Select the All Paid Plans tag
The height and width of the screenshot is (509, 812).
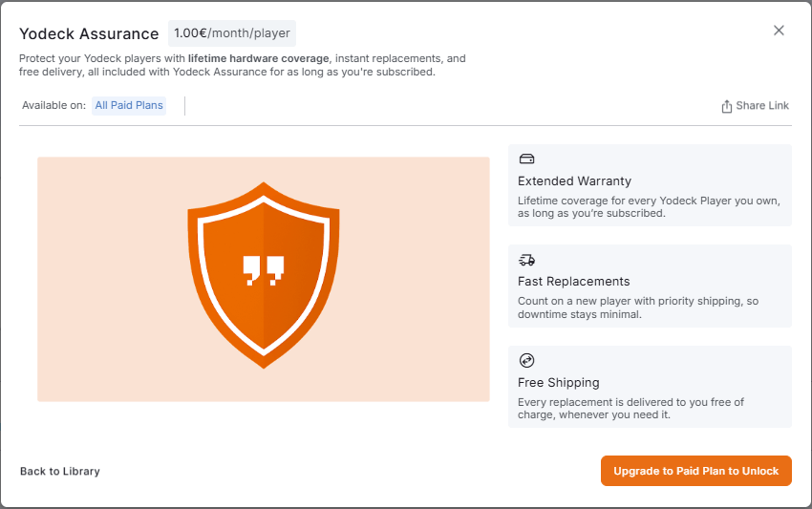click(129, 105)
